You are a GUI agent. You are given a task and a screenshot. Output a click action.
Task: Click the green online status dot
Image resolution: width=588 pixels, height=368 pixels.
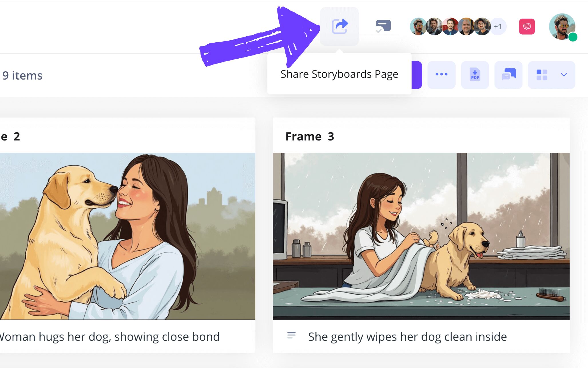pos(573,37)
